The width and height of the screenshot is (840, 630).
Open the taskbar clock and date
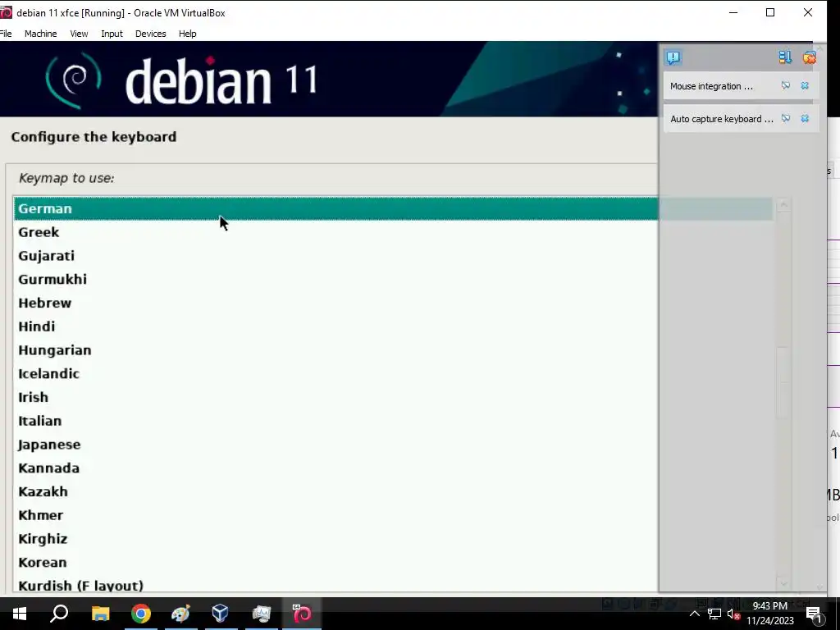coord(769,614)
